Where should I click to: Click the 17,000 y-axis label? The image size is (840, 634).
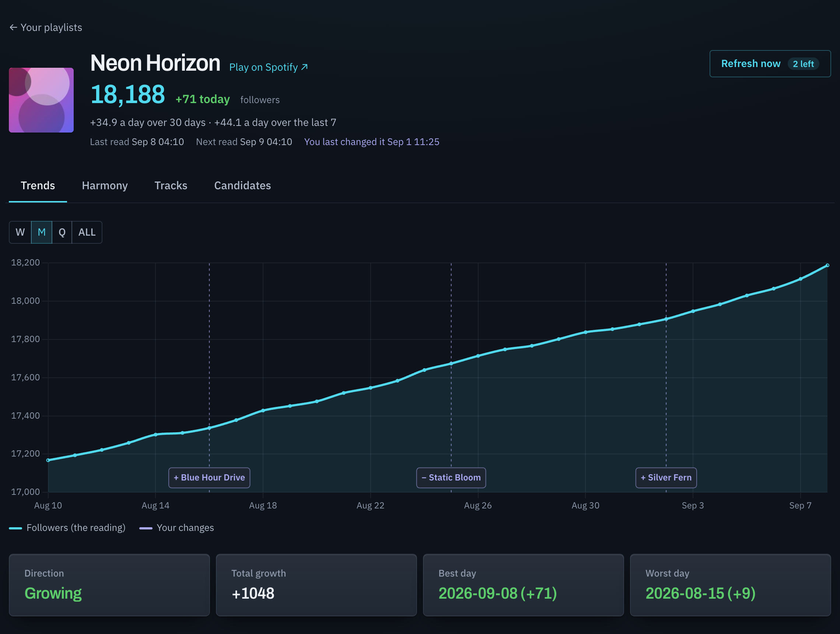coord(25,492)
